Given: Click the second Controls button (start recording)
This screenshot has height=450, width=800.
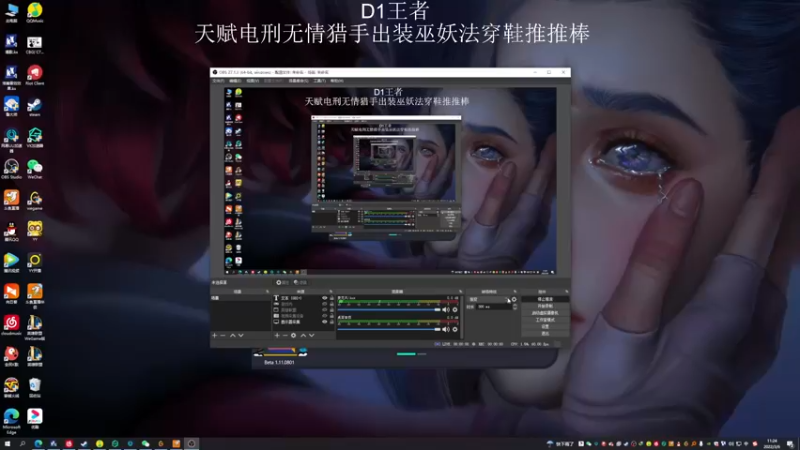Looking at the screenshot, I should [x=545, y=306].
